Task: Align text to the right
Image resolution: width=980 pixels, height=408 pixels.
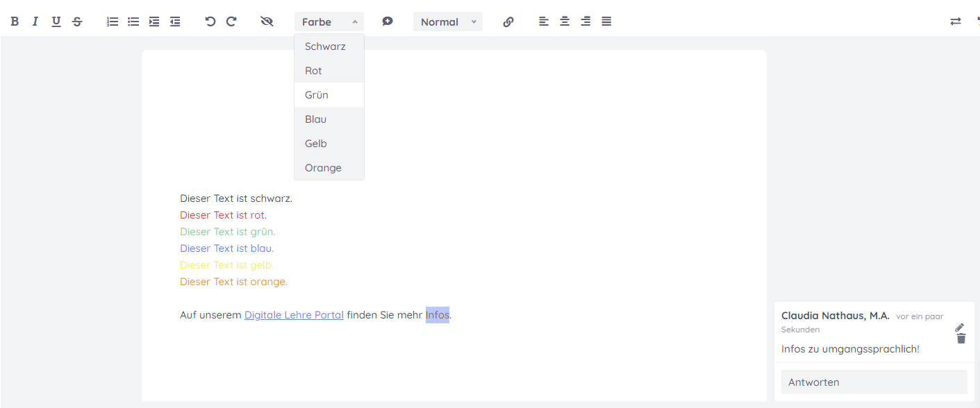Action: tap(585, 22)
